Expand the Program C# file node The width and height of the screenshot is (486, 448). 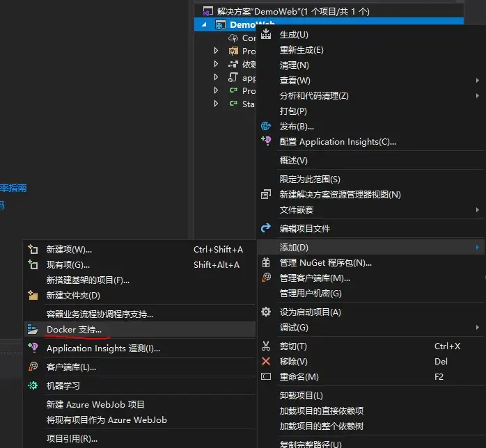pos(216,90)
